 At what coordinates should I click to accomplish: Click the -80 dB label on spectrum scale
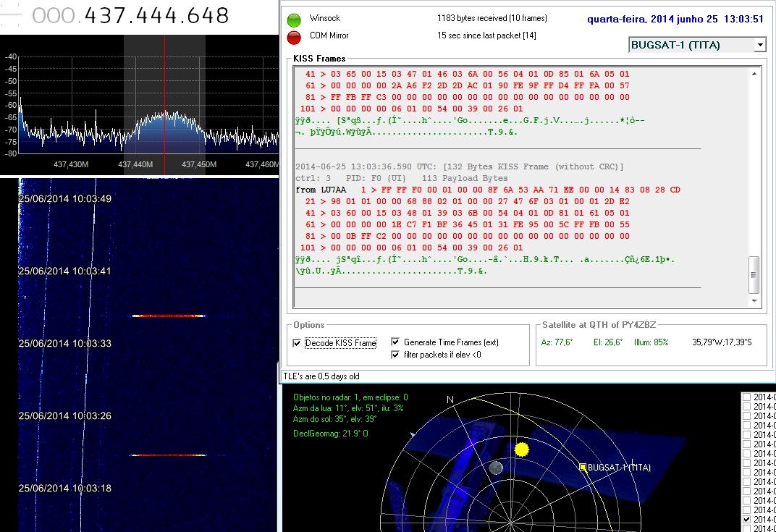(11, 153)
